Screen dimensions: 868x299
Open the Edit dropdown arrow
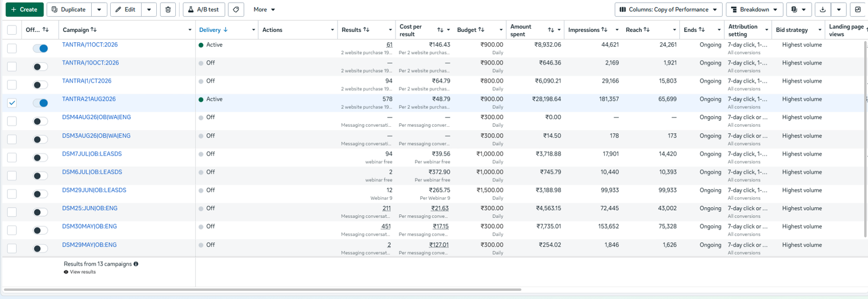point(149,10)
